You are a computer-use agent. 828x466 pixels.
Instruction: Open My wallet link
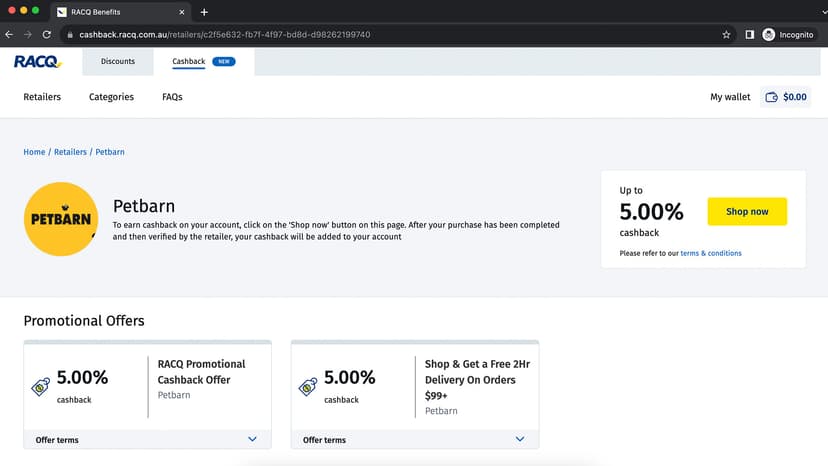[x=730, y=97]
